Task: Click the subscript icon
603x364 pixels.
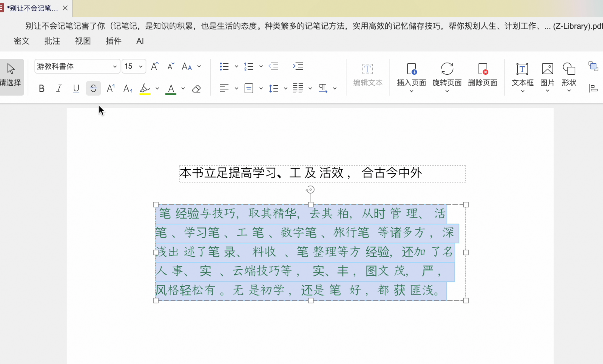Action: coord(128,89)
